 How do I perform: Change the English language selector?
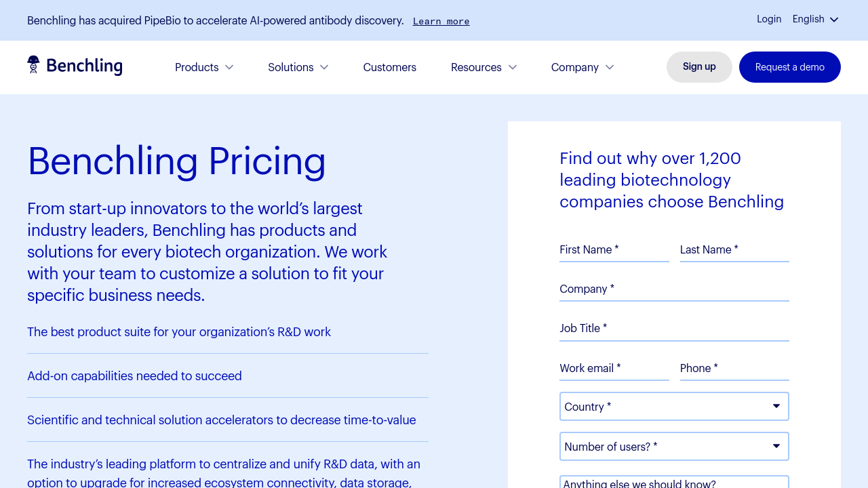815,19
